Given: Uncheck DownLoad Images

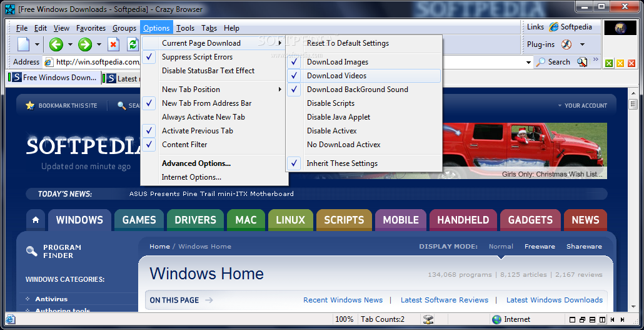Looking at the screenshot, I should (363, 62).
